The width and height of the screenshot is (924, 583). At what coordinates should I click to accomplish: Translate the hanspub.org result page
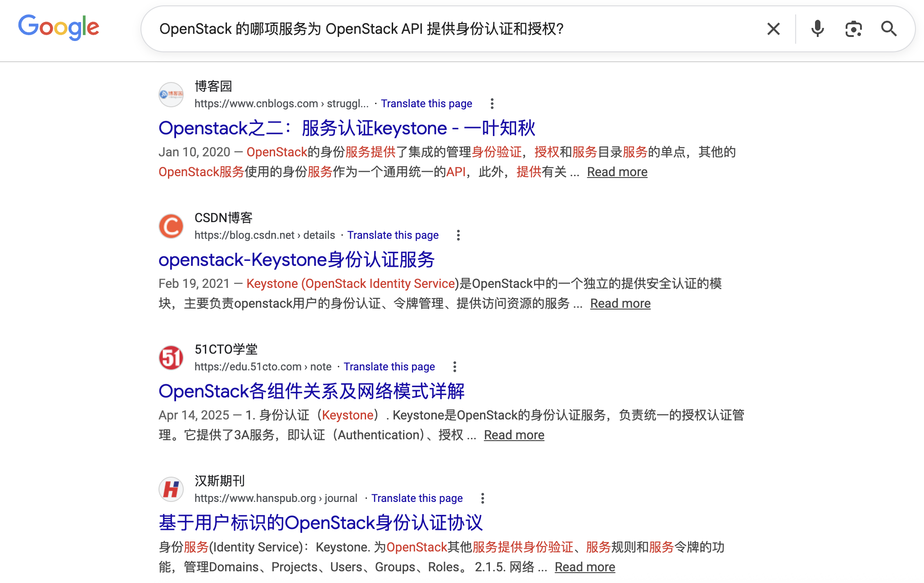[x=417, y=498]
